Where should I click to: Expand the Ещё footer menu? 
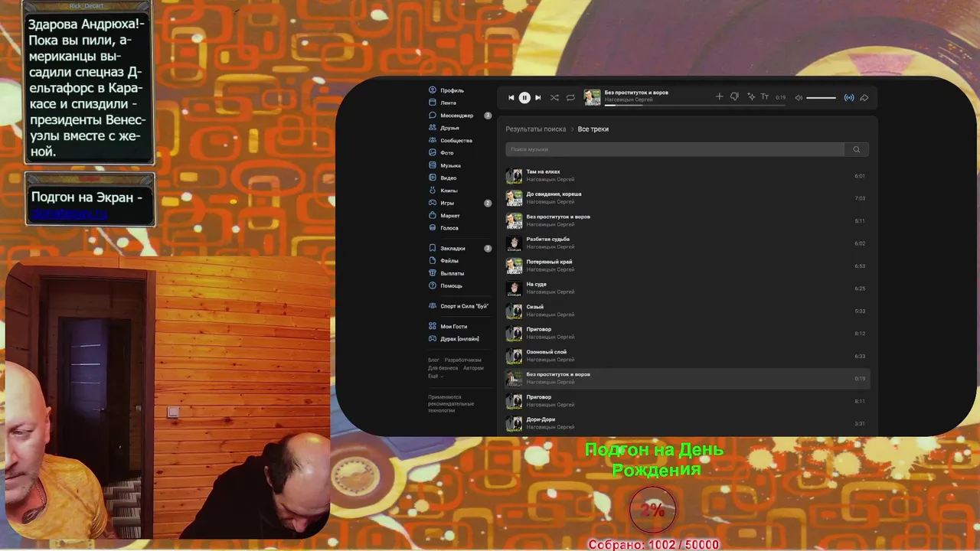tap(434, 376)
